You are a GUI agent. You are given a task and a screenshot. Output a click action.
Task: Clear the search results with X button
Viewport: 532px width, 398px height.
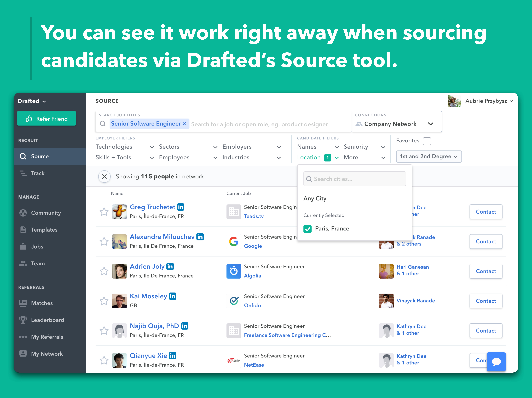tap(104, 177)
